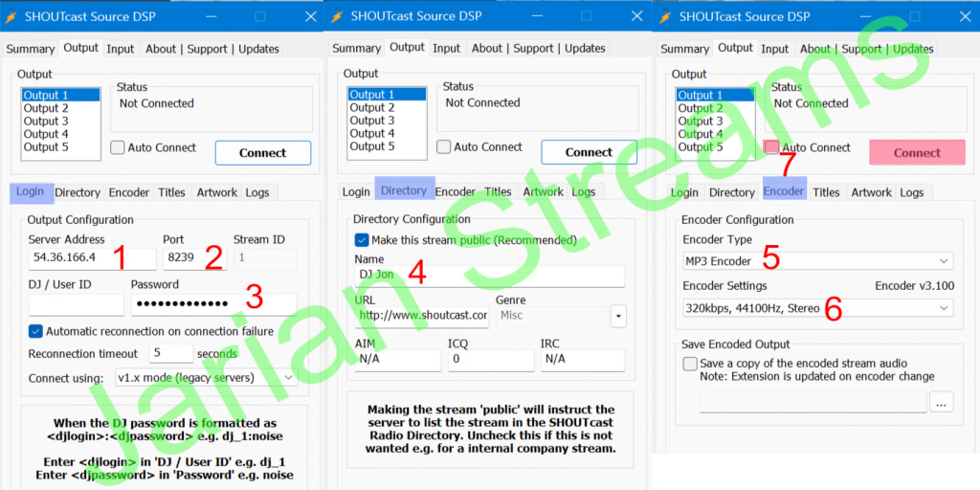Click the '...' browse button for encoded output
This screenshot has width=980, height=490.
941,403
